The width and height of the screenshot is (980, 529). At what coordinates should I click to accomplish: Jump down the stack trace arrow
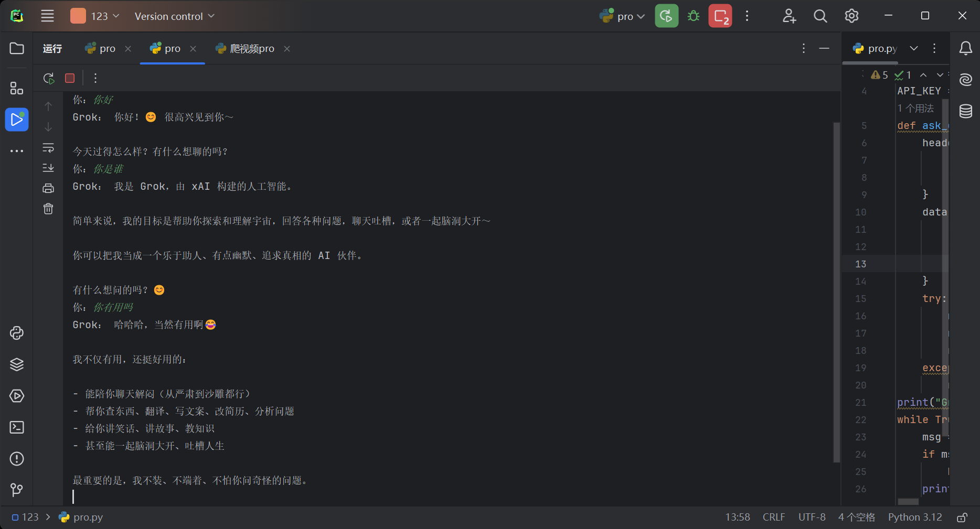pyautogui.click(x=48, y=127)
